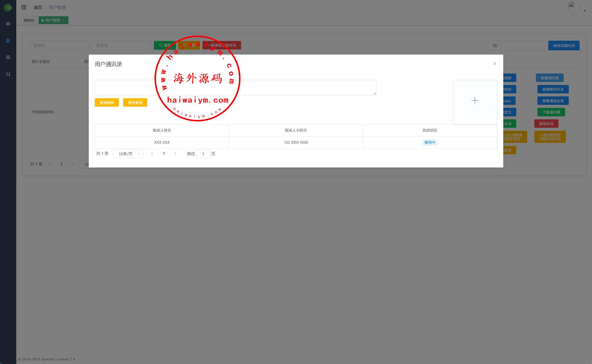Image resolution: width=592 pixels, height=364 pixels.
Task: Click 首页 breadcrumb link
Action: coord(38,7)
